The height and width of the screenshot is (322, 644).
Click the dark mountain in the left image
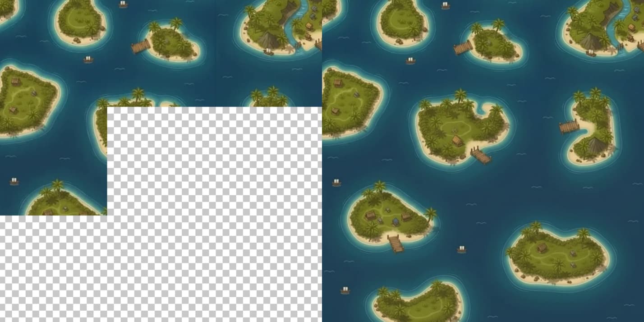click(x=270, y=40)
